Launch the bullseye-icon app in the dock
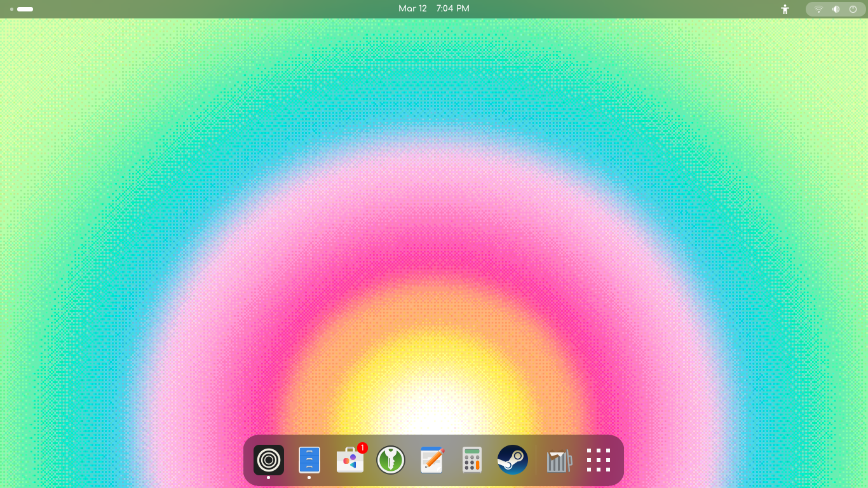This screenshot has height=488, width=868. pos(268,459)
